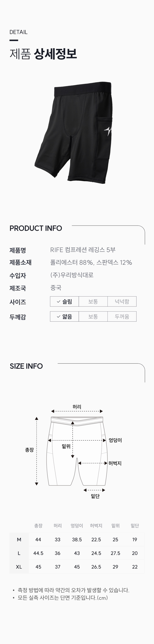Viewport: 154px width, 644px height.
Task: Click the 엉덩이 hip label in diagram
Action: click(x=115, y=440)
